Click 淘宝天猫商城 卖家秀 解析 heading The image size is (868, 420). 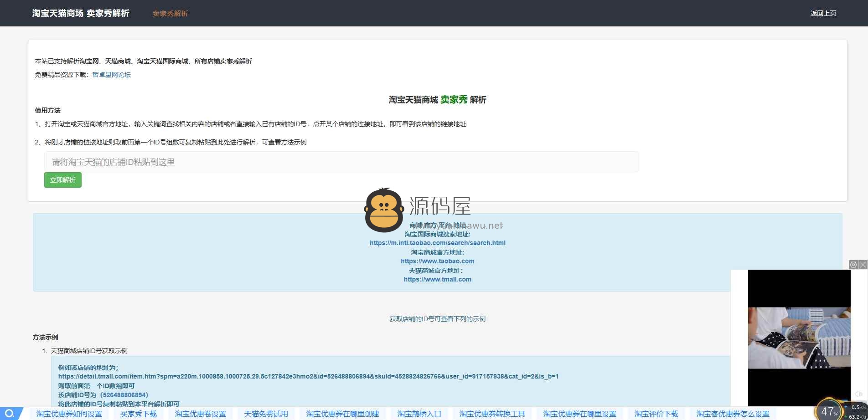(438, 99)
